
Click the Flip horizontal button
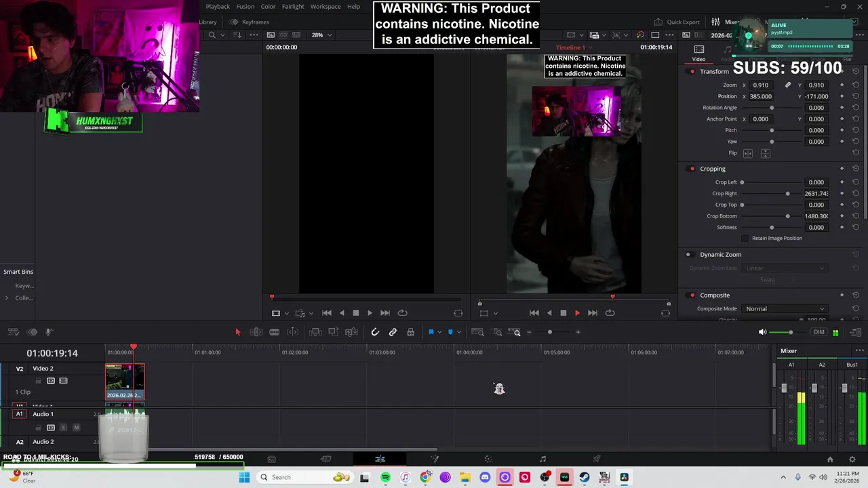pyautogui.click(x=748, y=153)
